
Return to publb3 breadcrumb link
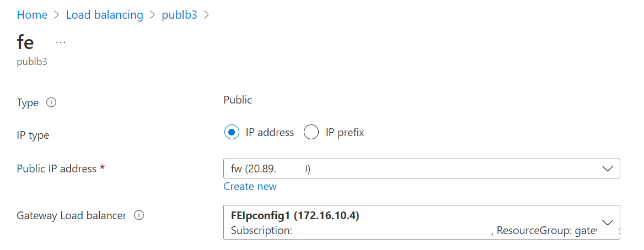[180, 15]
